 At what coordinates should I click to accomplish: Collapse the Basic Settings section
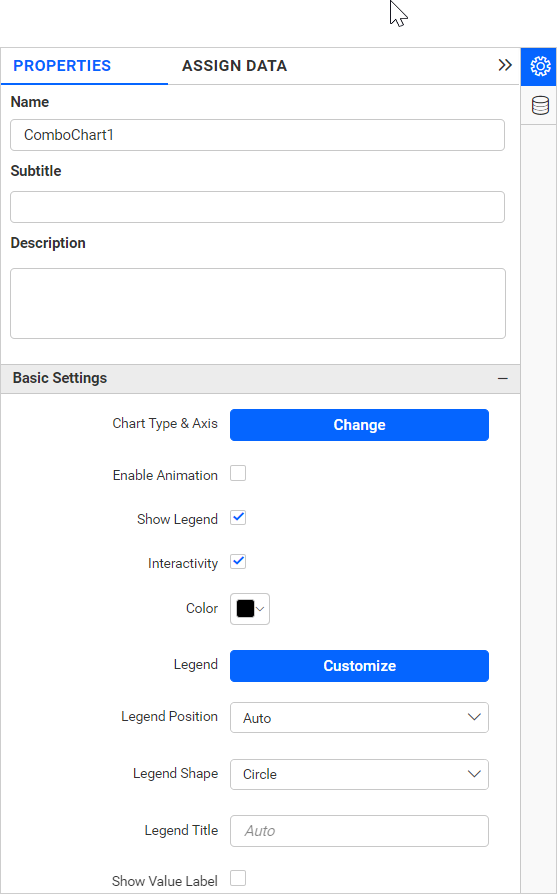502,379
